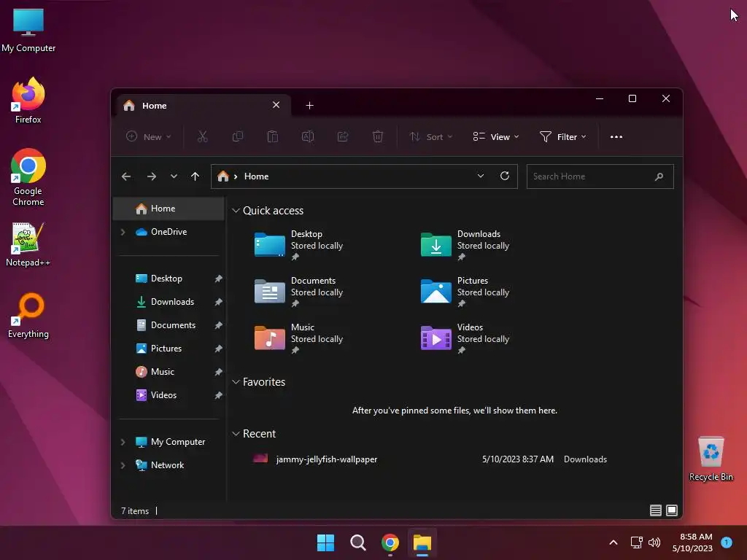The image size is (747, 560).
Task: Open Chrome from the taskbar
Action: pyautogui.click(x=390, y=542)
